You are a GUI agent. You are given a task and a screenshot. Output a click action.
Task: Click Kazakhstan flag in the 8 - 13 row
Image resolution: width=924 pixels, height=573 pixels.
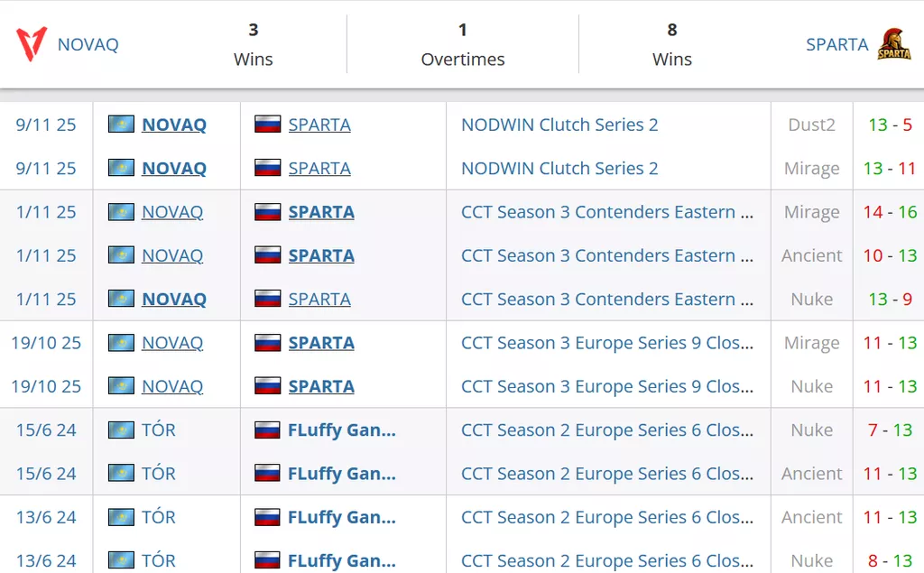[x=121, y=560]
